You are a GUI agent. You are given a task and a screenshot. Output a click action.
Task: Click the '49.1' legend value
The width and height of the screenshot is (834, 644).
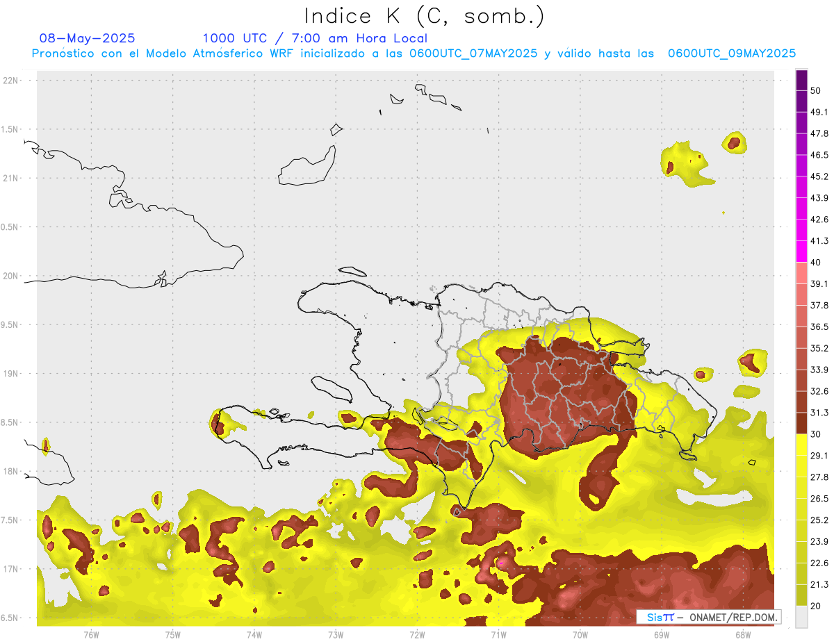click(819, 113)
